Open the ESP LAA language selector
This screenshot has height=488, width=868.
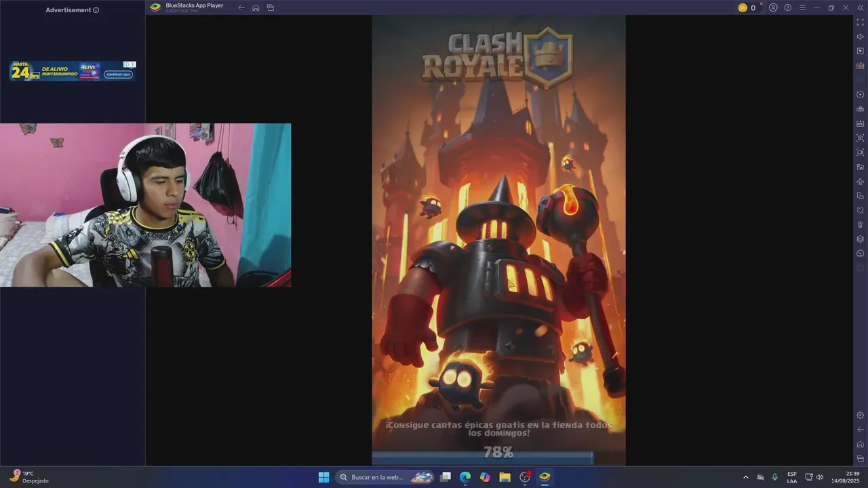pyautogui.click(x=792, y=477)
